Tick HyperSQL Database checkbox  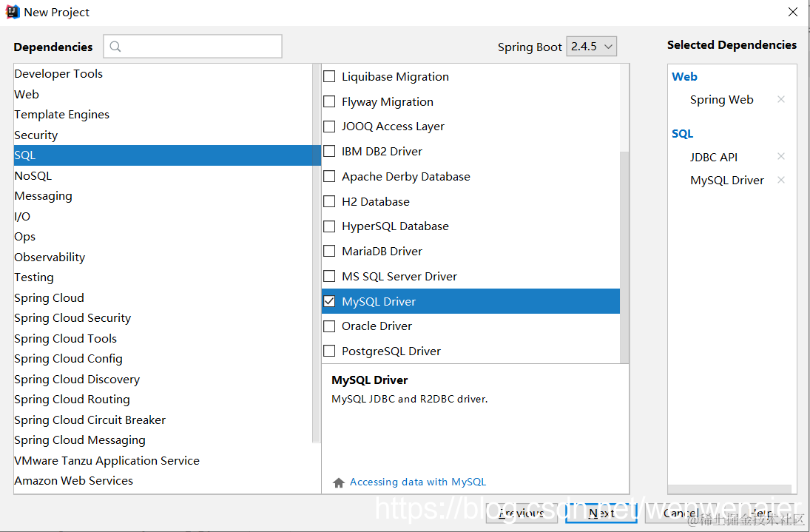[x=329, y=226]
